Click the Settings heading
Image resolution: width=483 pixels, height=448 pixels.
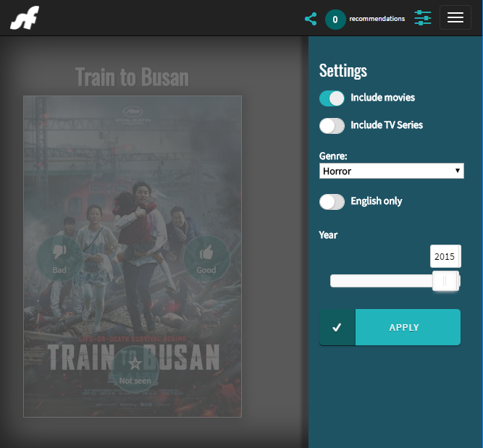(x=343, y=70)
